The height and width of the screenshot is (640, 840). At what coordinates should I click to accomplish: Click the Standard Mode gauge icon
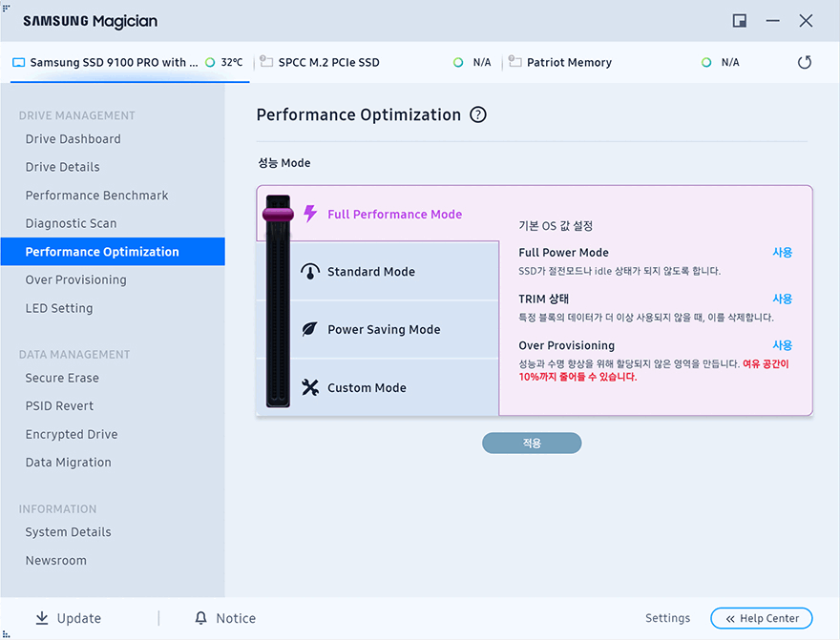coord(310,271)
